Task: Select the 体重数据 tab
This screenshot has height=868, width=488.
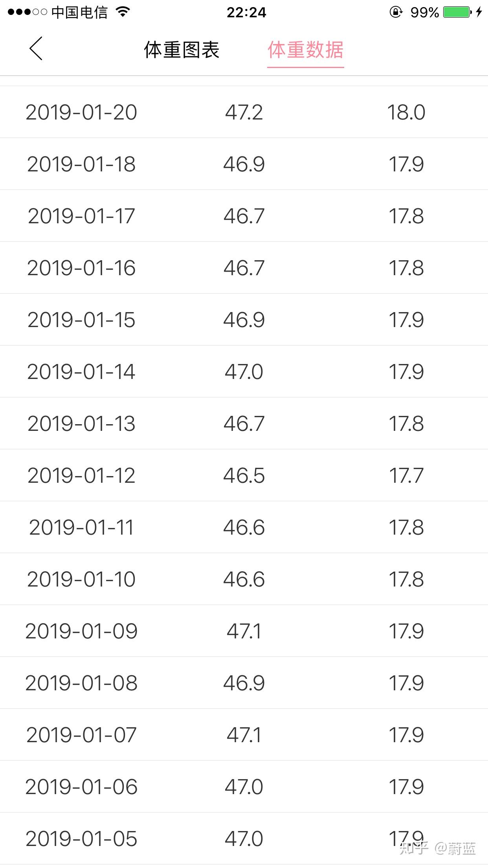Action: (x=306, y=50)
